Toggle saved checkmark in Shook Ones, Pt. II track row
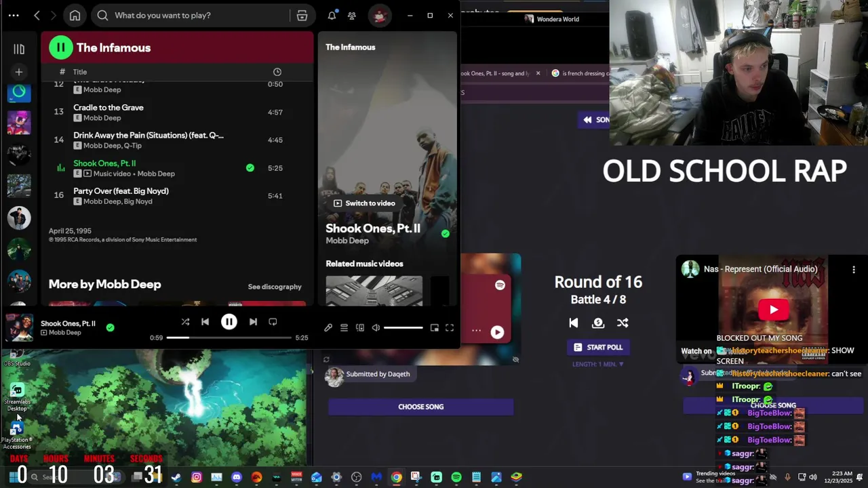The height and width of the screenshot is (488, 868). 250,168
